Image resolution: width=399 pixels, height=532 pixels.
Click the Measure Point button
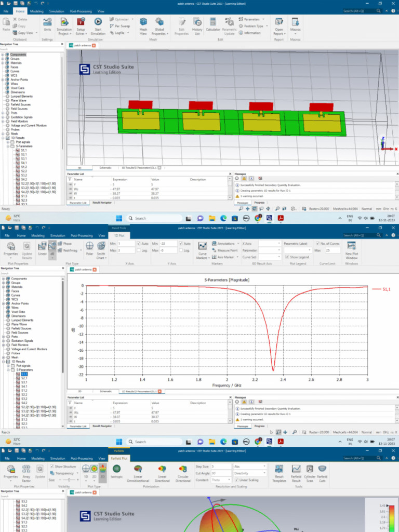tap(225, 250)
